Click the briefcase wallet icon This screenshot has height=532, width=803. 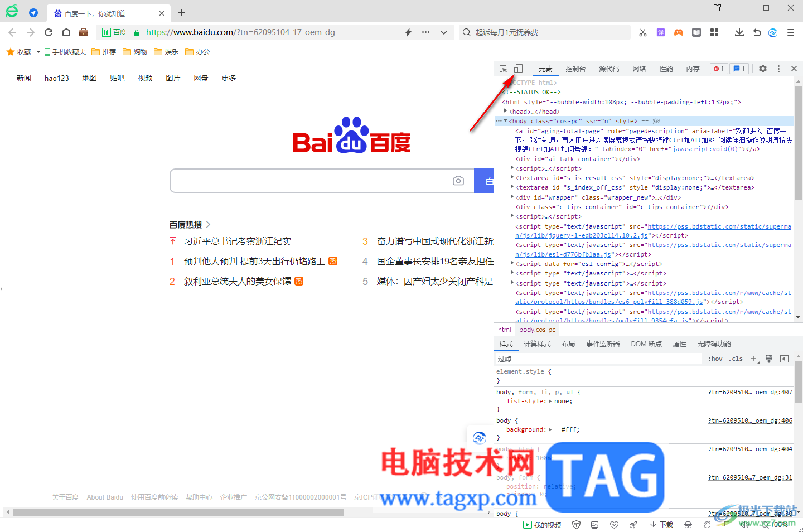click(84, 32)
